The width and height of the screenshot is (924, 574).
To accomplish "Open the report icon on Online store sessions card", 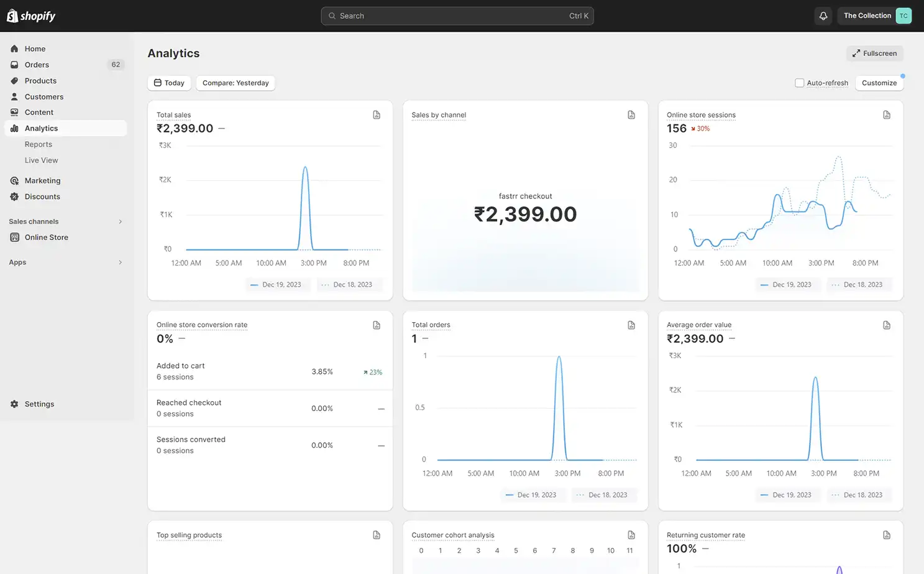I will 887,114.
